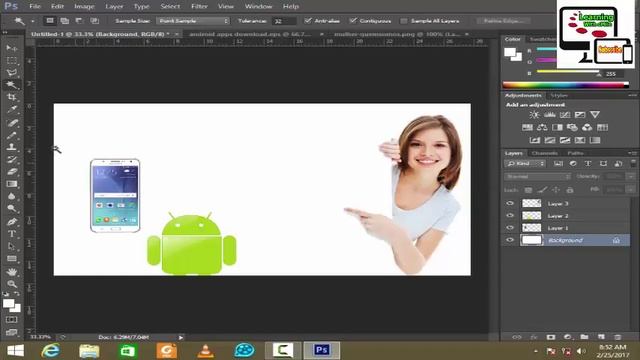Image resolution: width=640 pixels, height=360 pixels.
Task: Click the Levels adjustment icon
Action: pos(549,115)
